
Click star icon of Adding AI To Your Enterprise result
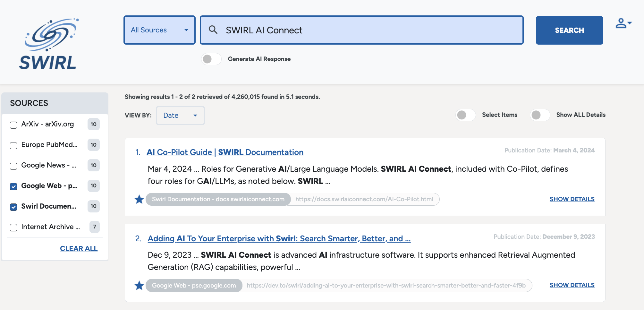(x=139, y=285)
